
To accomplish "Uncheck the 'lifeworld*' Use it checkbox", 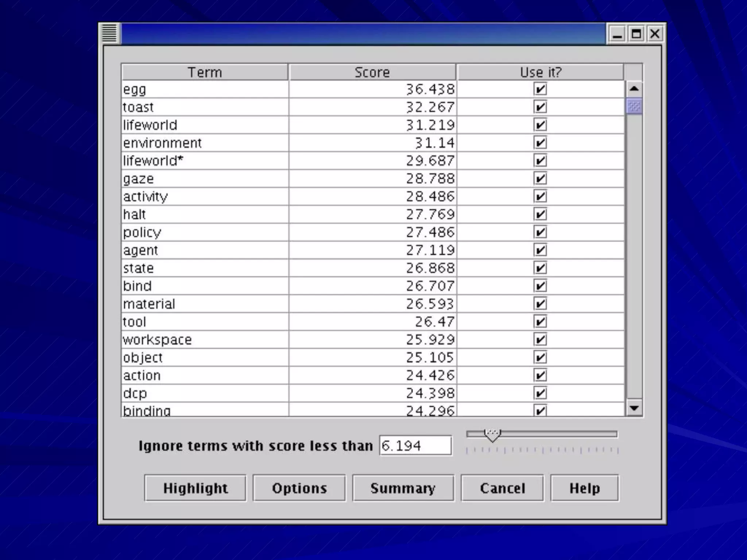I will [x=540, y=160].
